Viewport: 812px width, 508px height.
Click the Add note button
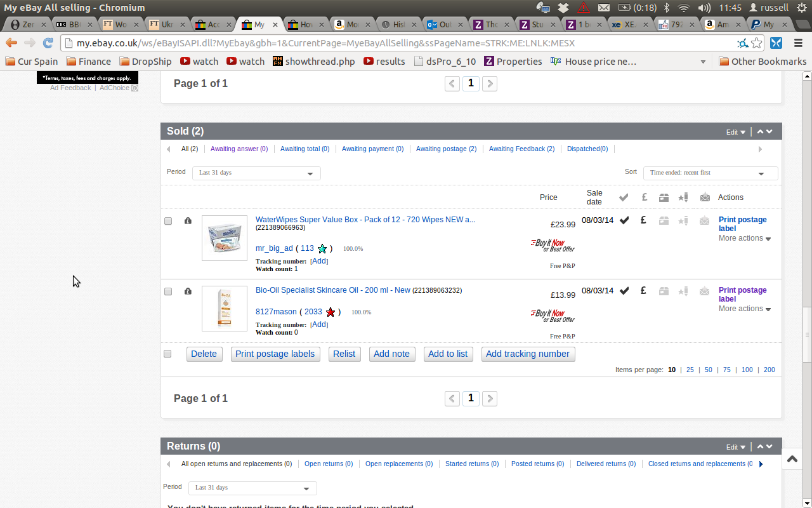pos(392,354)
